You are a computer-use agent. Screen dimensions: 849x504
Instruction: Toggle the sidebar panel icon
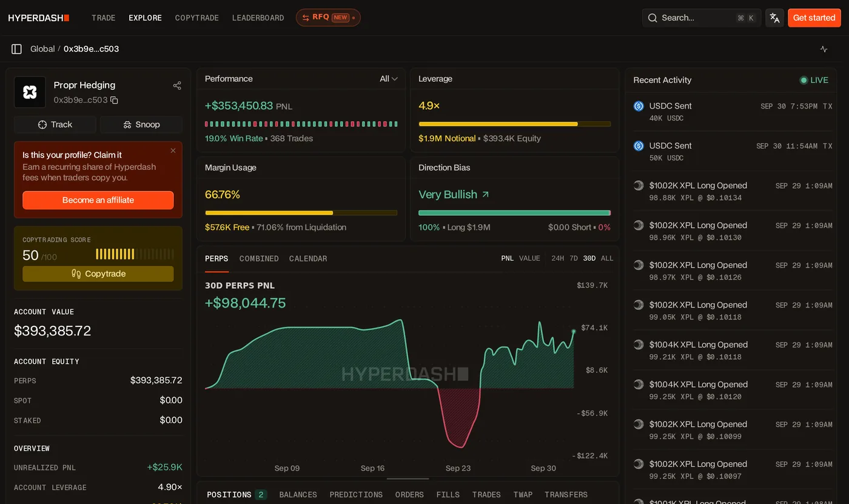[x=16, y=49]
